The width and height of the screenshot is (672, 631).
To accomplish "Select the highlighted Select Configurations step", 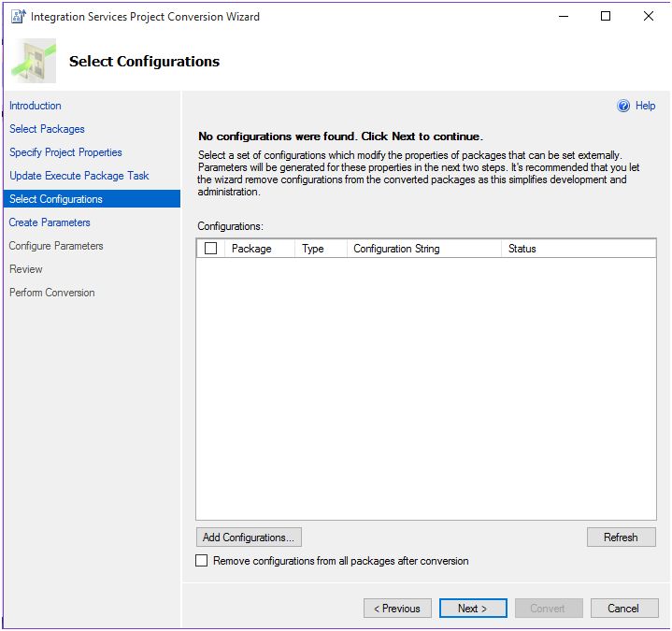I will 56,199.
